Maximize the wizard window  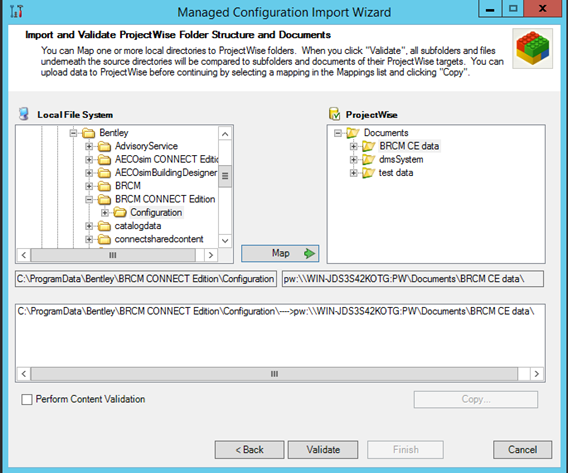click(513, 9)
